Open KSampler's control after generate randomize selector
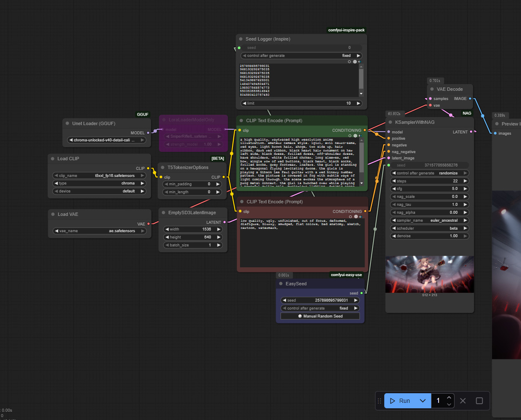This screenshot has width=521, height=420. 429,173
